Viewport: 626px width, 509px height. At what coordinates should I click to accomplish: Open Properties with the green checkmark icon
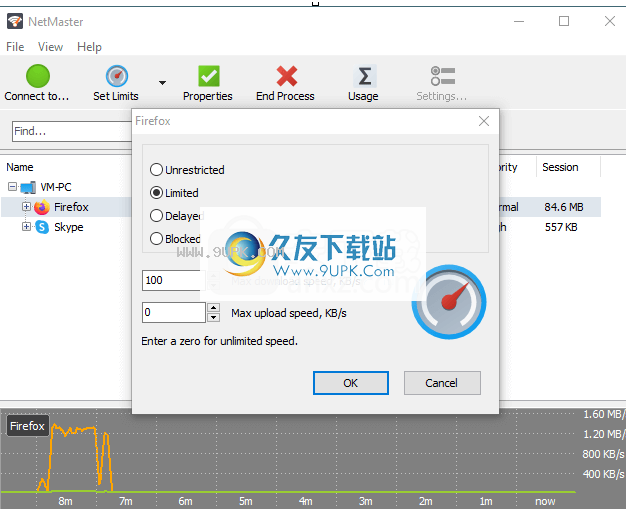point(208,76)
